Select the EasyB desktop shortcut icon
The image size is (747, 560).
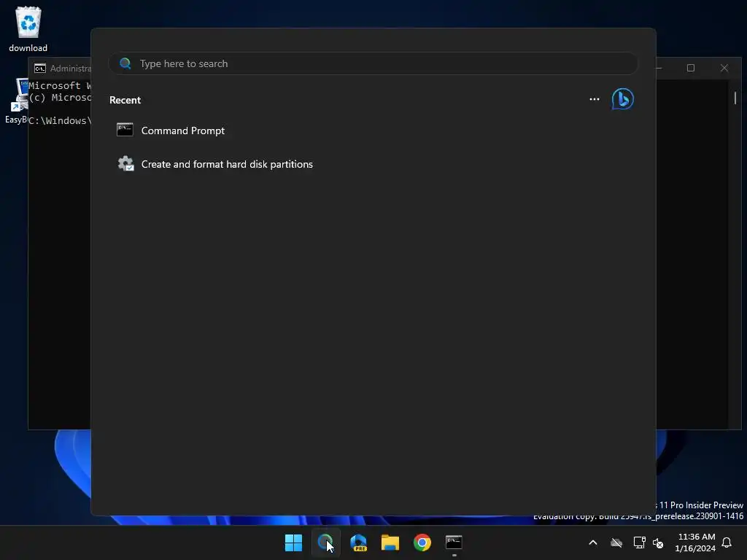pos(16,101)
